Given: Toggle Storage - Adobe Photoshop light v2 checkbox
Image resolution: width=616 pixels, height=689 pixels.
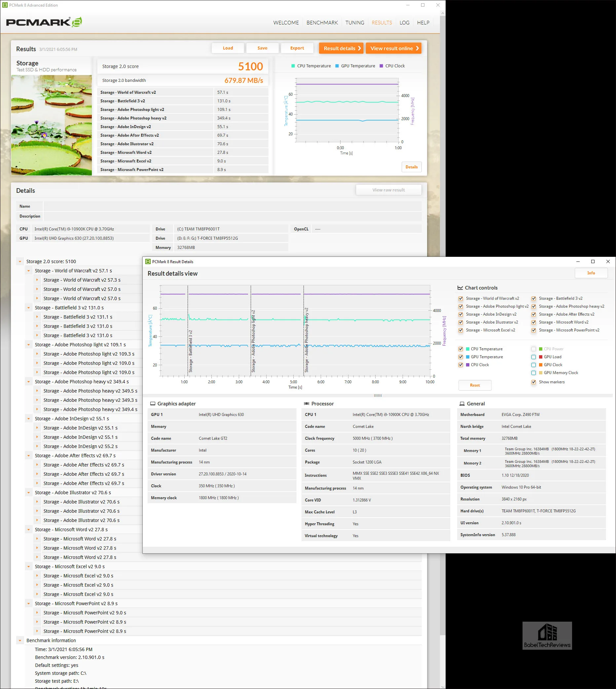Looking at the screenshot, I should [460, 306].
